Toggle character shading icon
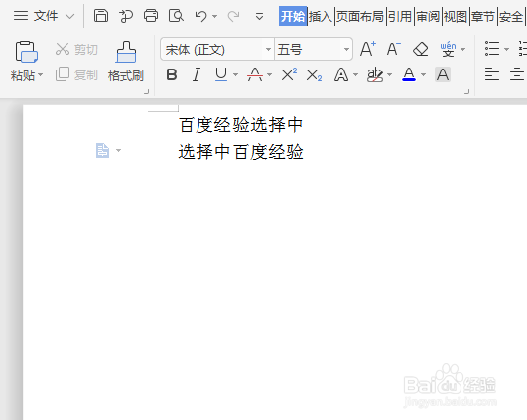Image resolution: width=527 pixels, height=420 pixels. [443, 74]
